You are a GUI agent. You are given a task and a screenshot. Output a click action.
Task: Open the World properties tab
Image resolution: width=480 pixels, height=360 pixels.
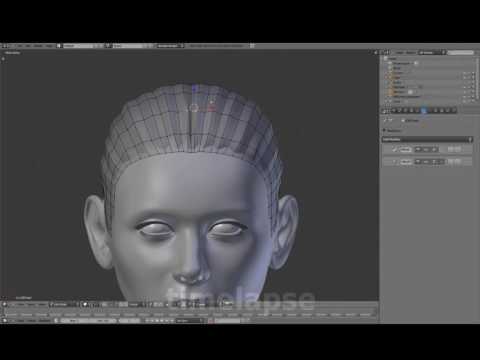406,110
